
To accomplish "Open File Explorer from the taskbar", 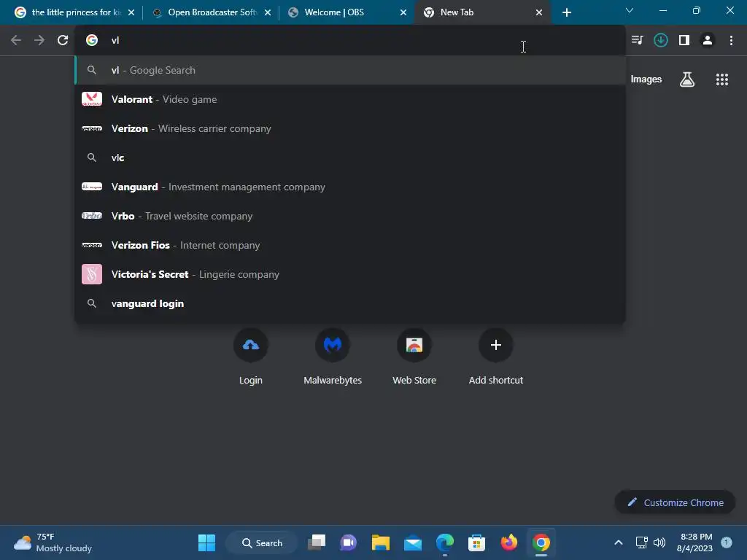I will click(x=381, y=542).
